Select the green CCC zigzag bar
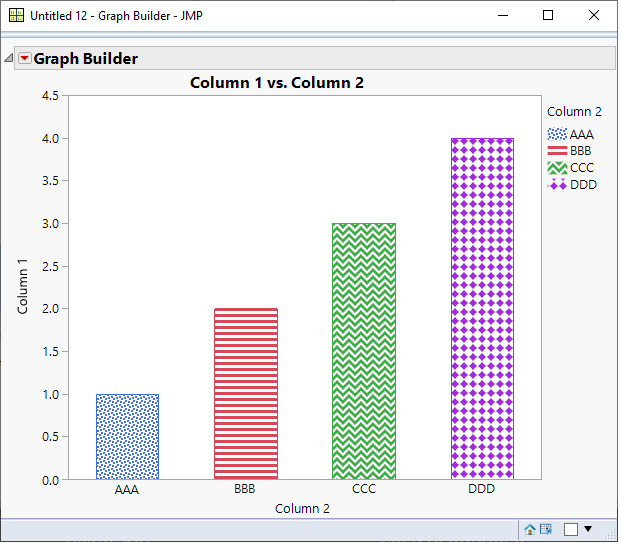Screen dimensions: 621x546 [364, 351]
